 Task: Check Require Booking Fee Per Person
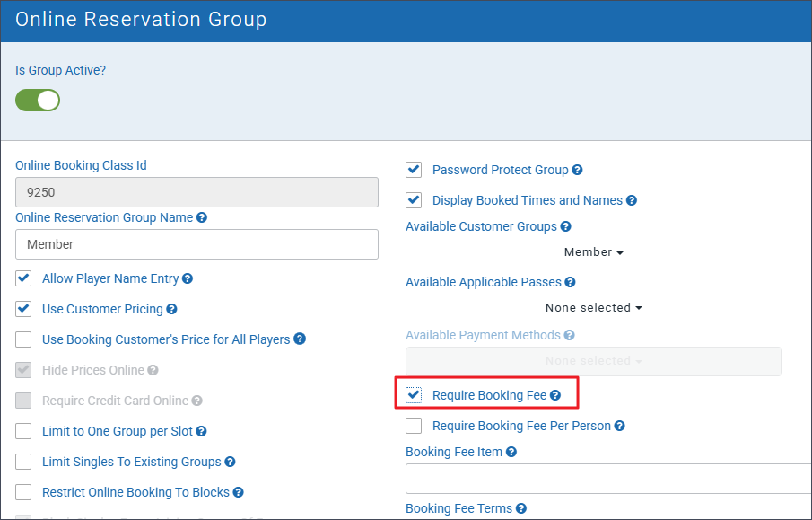pos(414,426)
